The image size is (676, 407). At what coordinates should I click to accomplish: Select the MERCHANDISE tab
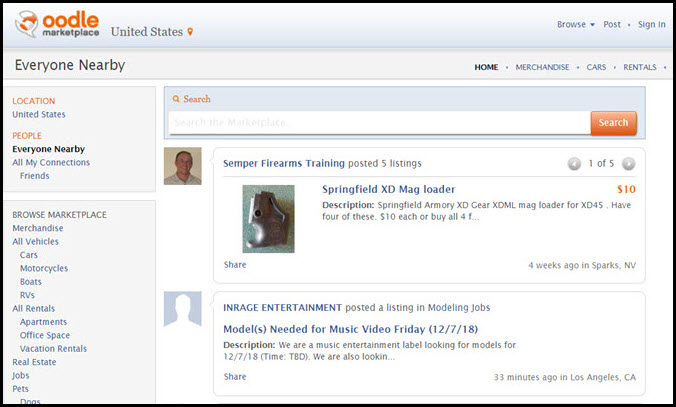[542, 67]
